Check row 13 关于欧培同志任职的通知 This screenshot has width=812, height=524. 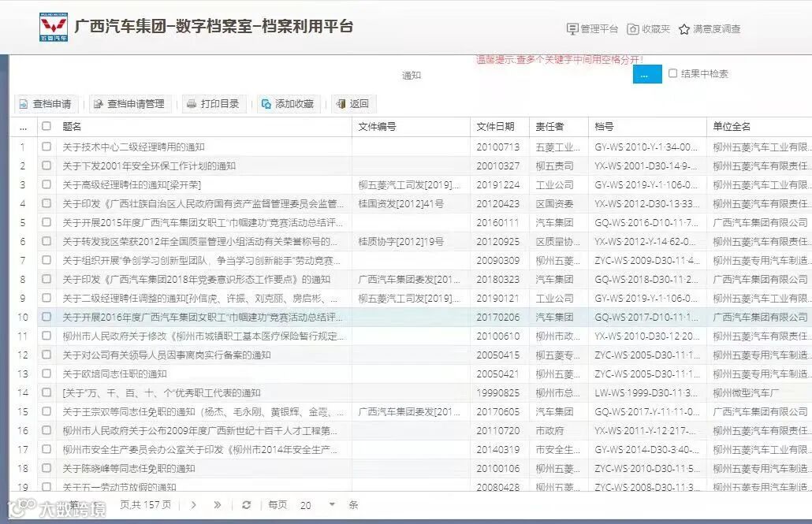pyautogui.click(x=46, y=373)
